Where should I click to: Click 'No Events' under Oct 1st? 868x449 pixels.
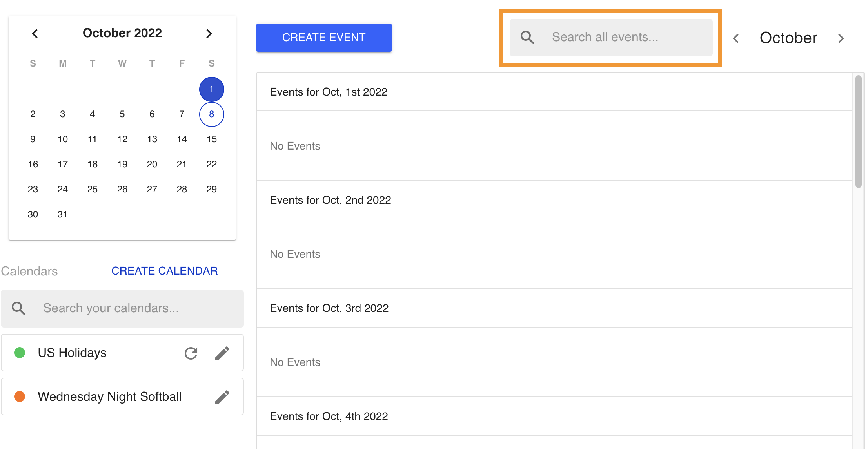point(295,146)
